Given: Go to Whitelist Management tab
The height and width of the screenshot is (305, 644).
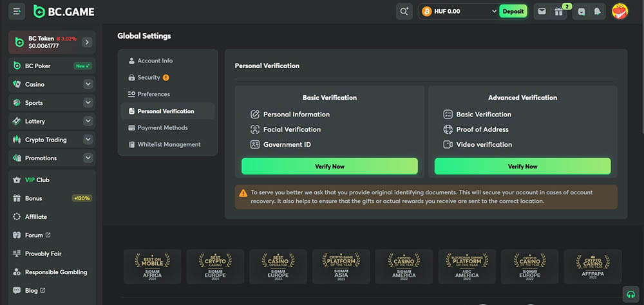Looking at the screenshot, I should (169, 145).
